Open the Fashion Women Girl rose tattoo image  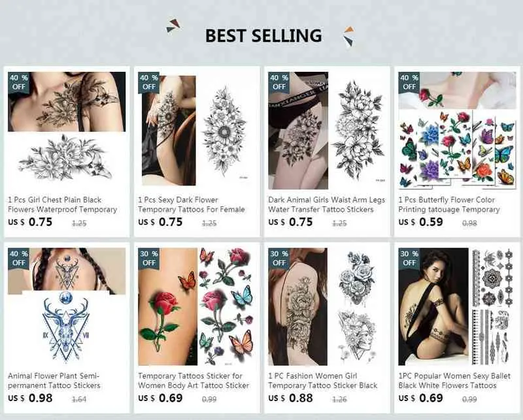click(327, 306)
